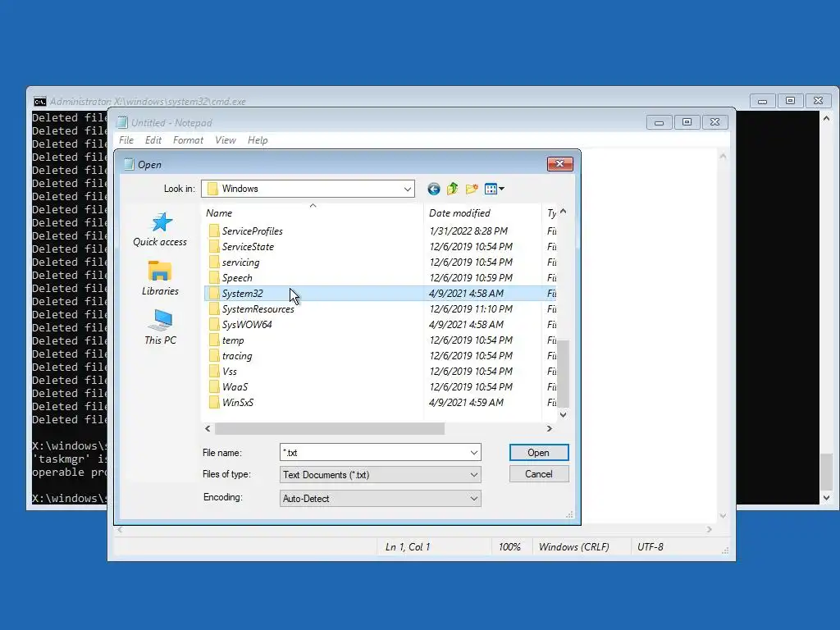This screenshot has height=630, width=840.
Task: Click the Open button in dialog
Action: pyautogui.click(x=538, y=453)
